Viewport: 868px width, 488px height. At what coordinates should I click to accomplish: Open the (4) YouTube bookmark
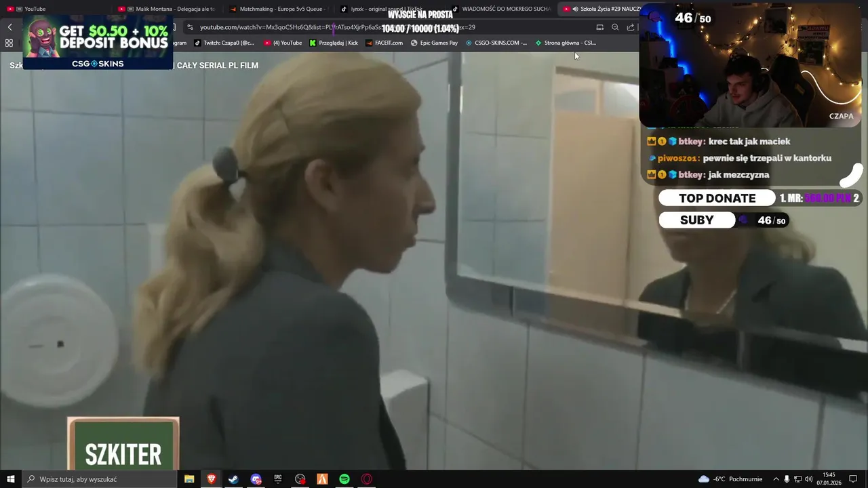tap(283, 43)
